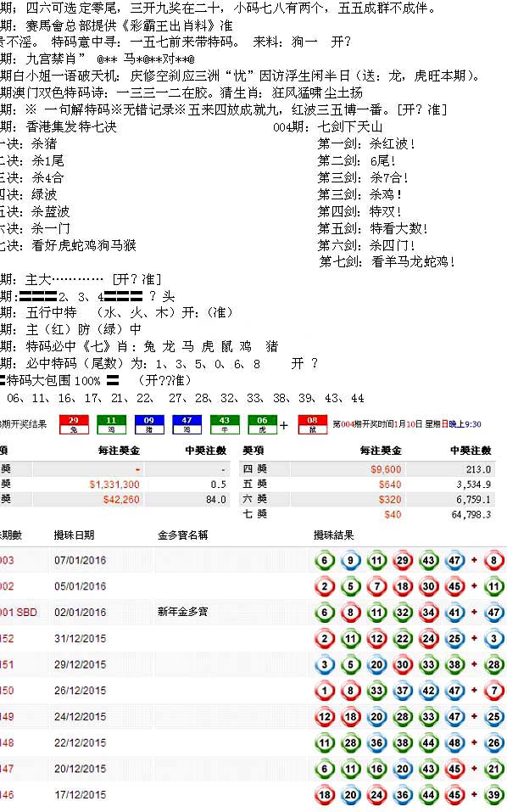Open draw 003 link
The width and height of the screenshot is (507, 812).
(x=7, y=560)
